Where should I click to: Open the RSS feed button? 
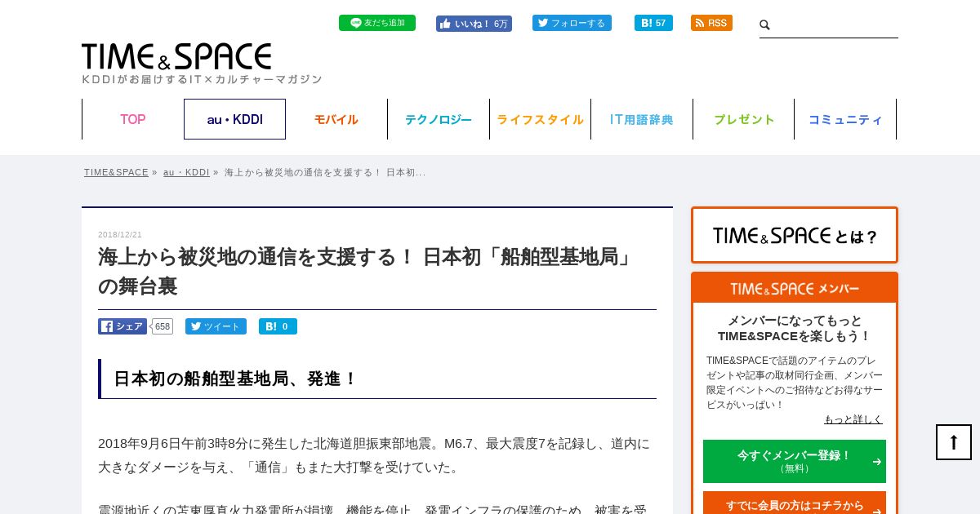(x=711, y=23)
